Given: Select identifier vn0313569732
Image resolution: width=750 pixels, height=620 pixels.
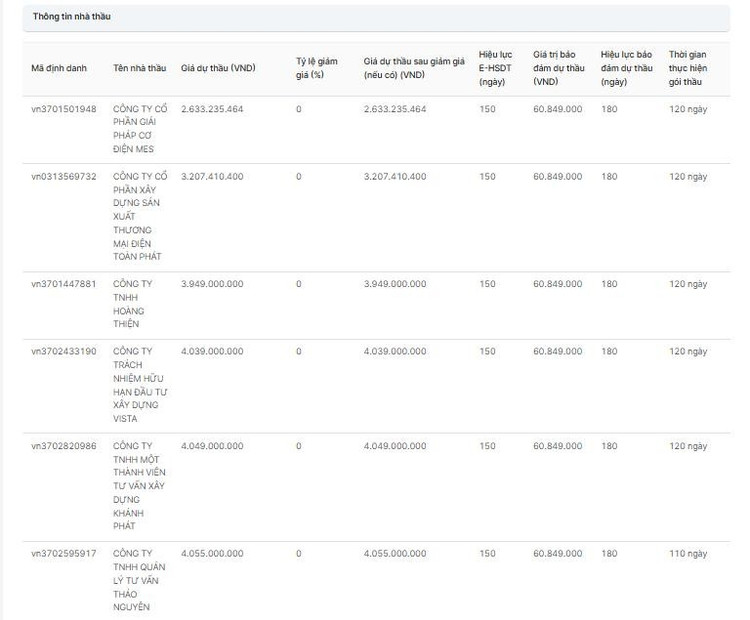Looking at the screenshot, I should click(64, 177).
